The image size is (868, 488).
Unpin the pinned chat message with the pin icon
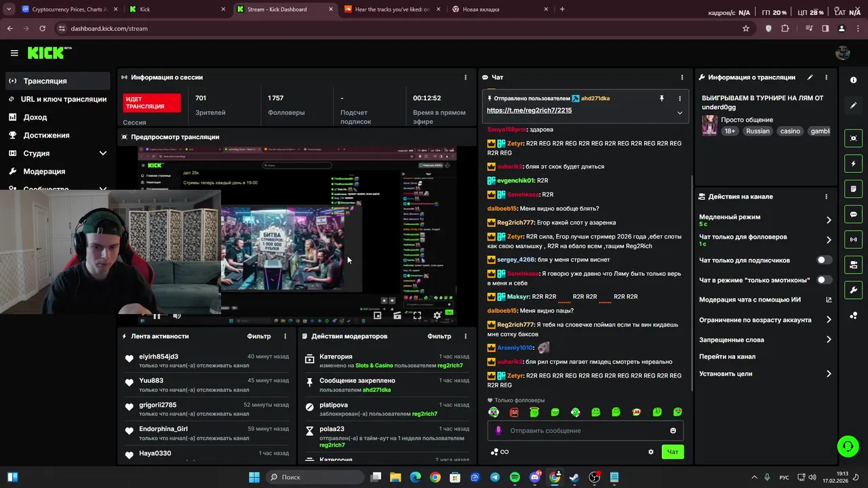662,98
